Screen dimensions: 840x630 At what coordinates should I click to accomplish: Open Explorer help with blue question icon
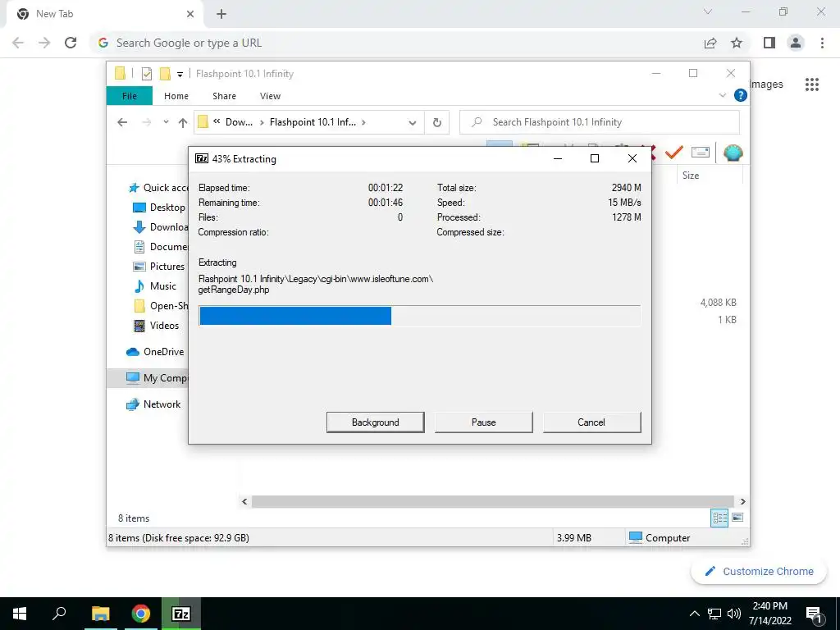741,95
